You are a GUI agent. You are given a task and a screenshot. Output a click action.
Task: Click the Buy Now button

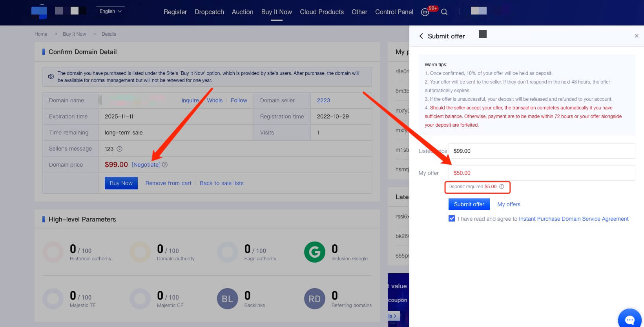(121, 183)
